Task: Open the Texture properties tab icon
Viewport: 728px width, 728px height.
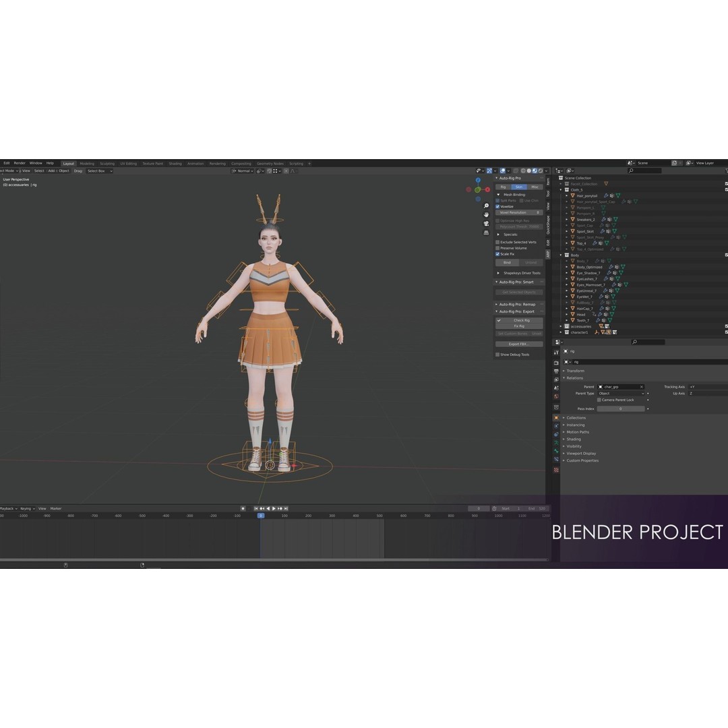Action: click(x=556, y=470)
